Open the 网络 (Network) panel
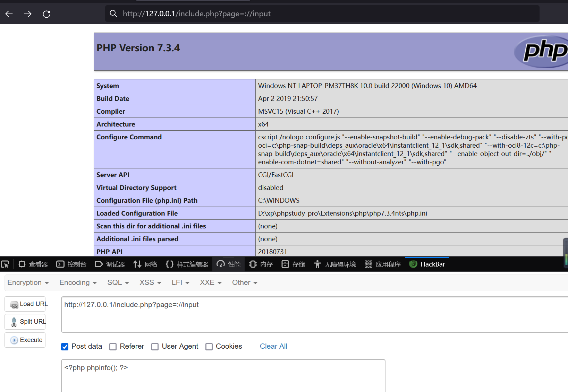 coord(145,264)
